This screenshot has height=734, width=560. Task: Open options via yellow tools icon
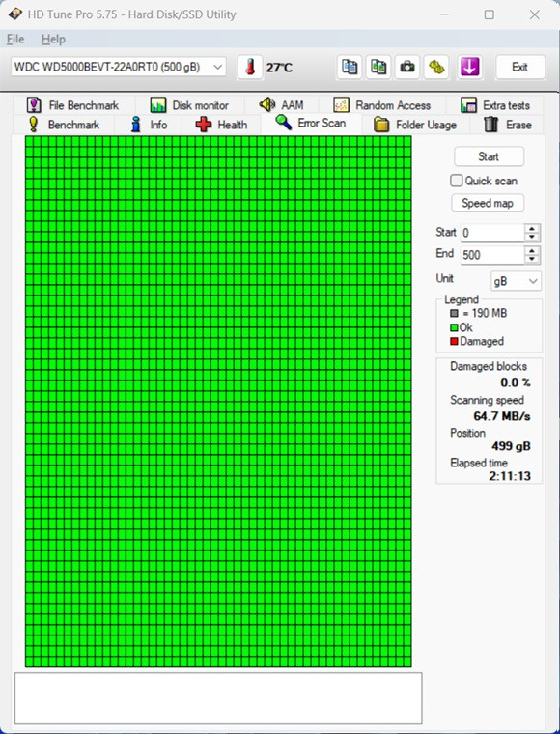[436, 67]
